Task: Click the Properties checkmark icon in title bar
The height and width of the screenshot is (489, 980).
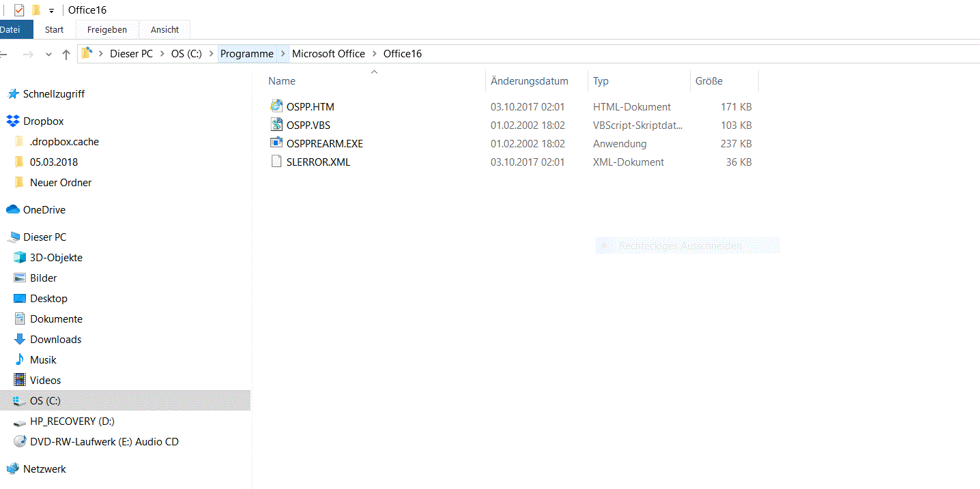Action: click(19, 10)
